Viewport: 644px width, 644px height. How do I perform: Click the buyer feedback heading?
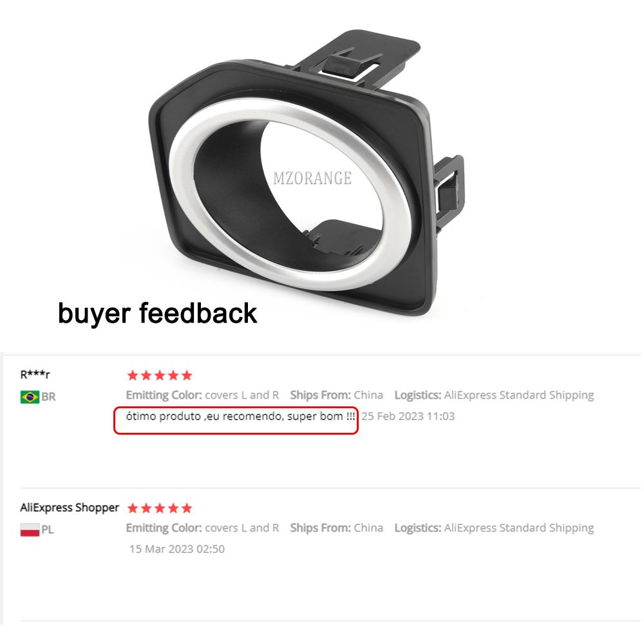[x=157, y=314]
